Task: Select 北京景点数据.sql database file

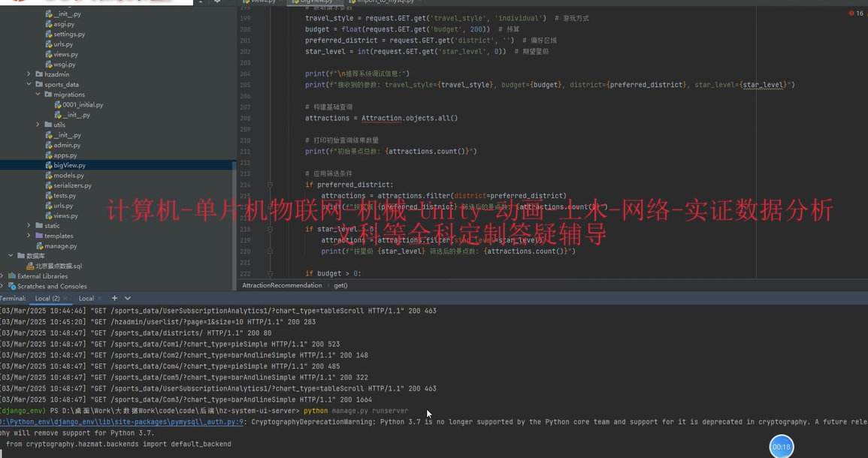Action: 59,266
